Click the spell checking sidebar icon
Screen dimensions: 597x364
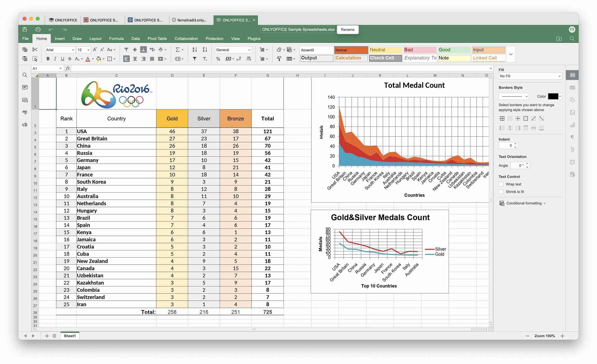pyautogui.click(x=25, y=112)
